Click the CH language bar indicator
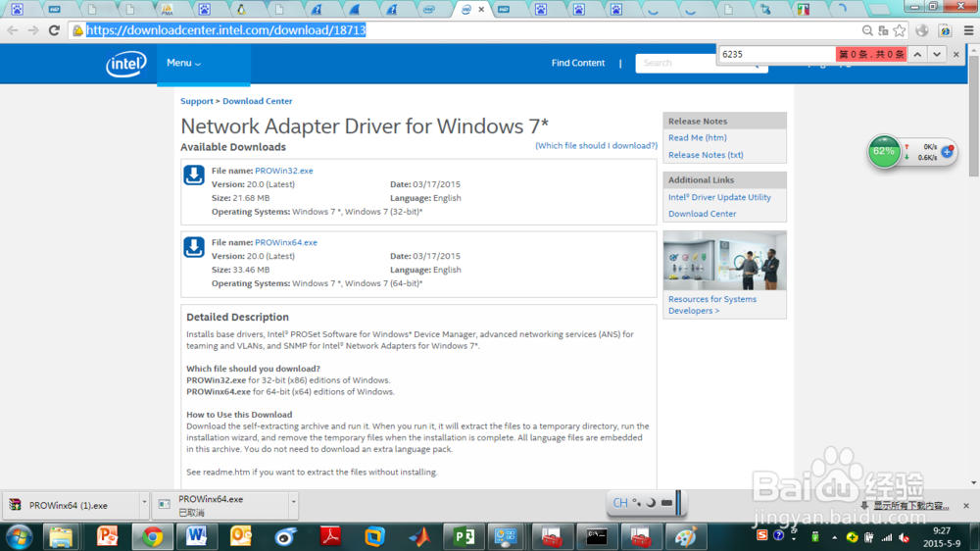The image size is (980, 551). pyautogui.click(x=620, y=503)
